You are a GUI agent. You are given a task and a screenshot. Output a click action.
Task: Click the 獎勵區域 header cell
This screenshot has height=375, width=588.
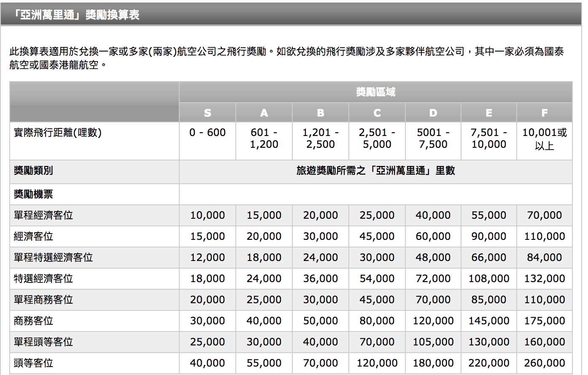pyautogui.click(x=376, y=92)
